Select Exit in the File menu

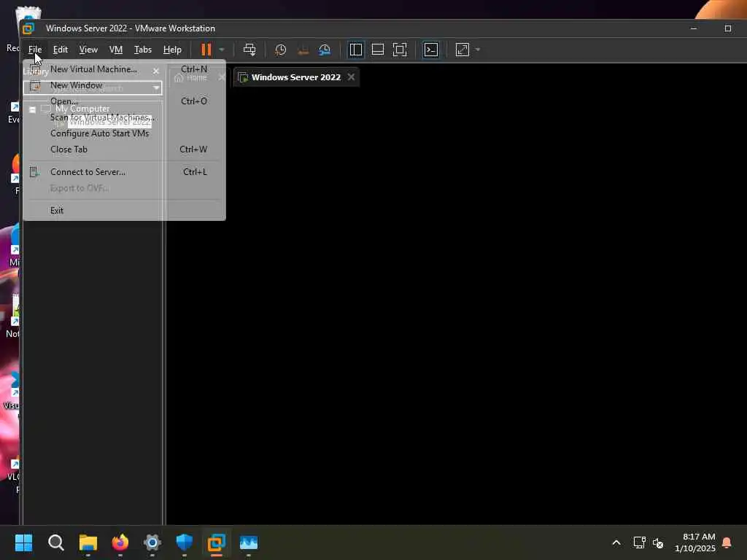(124, 210)
